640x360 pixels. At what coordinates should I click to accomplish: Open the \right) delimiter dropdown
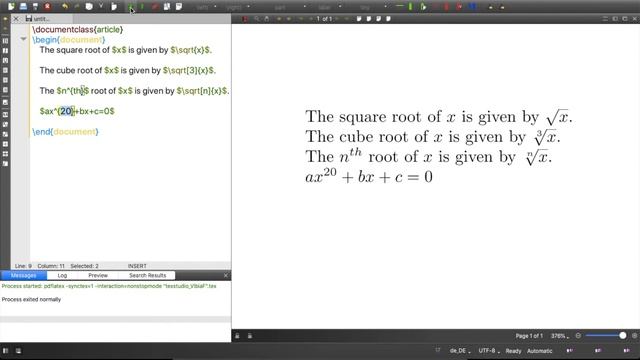click(249, 7)
